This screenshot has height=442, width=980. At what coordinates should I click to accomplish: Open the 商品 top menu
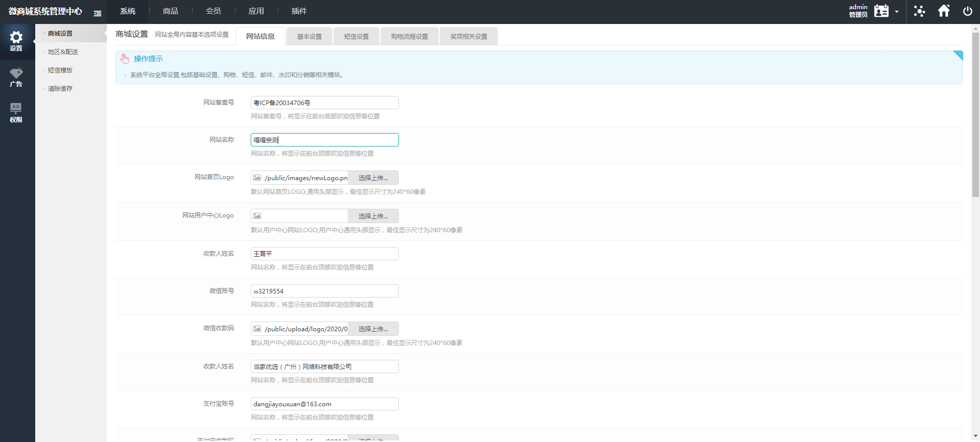click(170, 11)
